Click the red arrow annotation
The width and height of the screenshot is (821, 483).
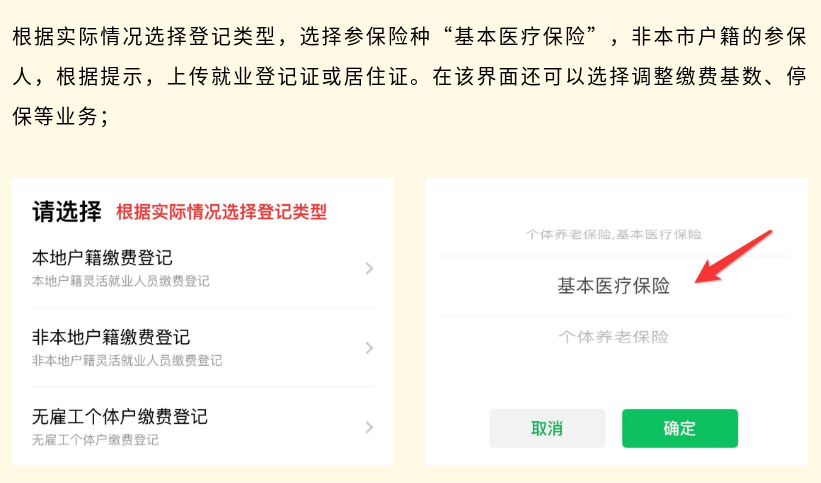tap(734, 257)
